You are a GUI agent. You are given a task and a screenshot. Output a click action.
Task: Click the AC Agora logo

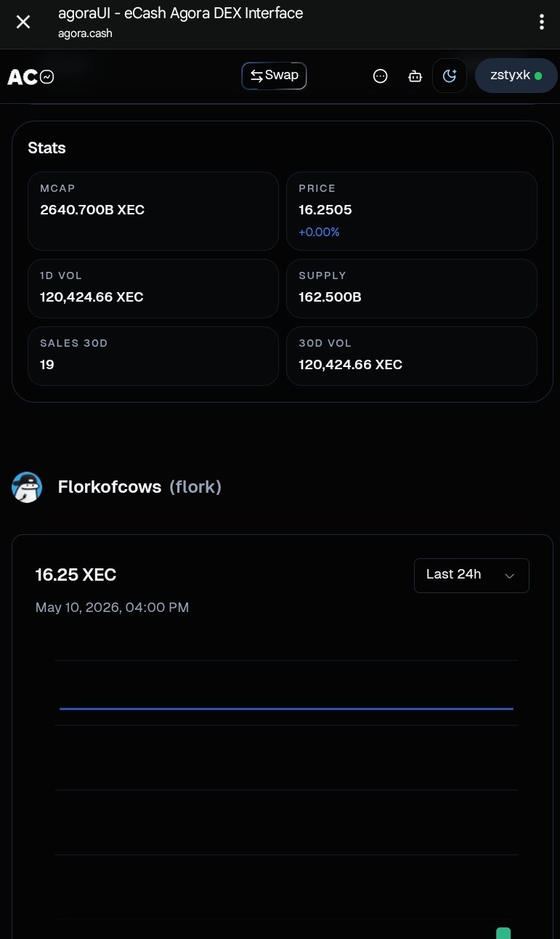coord(31,76)
